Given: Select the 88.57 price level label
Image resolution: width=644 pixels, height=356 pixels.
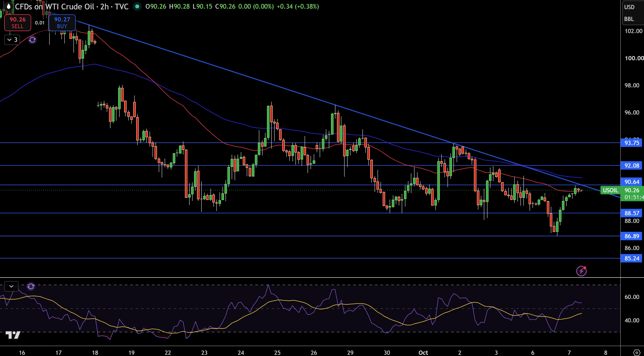Looking at the screenshot, I should click(x=631, y=213).
